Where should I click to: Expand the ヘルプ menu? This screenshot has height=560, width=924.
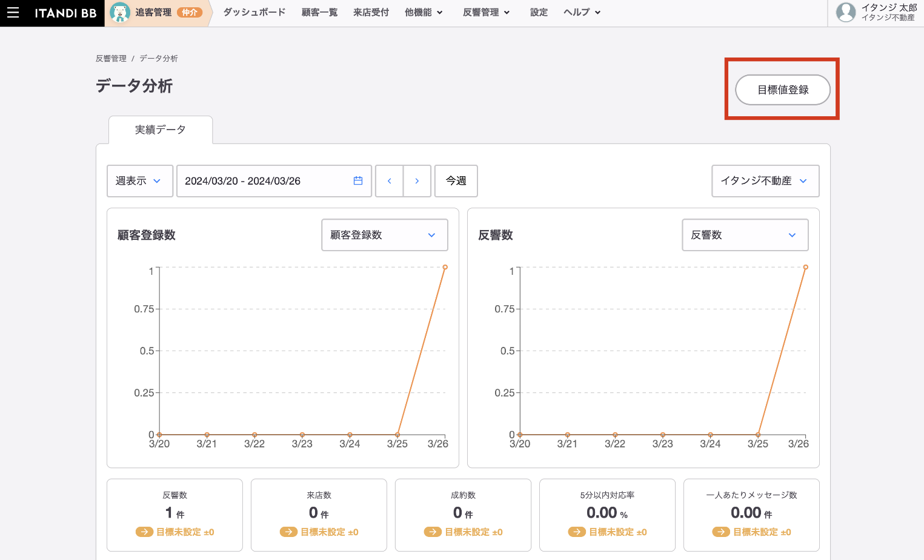pos(582,13)
